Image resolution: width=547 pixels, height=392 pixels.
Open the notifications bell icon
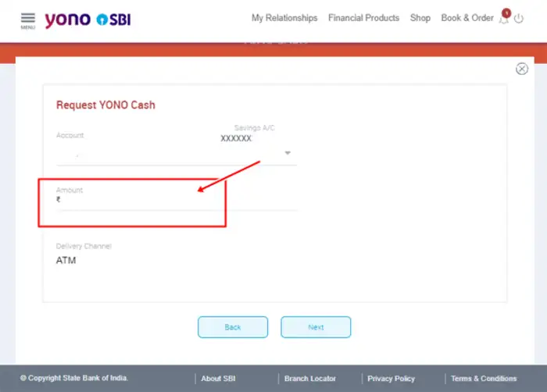[x=504, y=18]
